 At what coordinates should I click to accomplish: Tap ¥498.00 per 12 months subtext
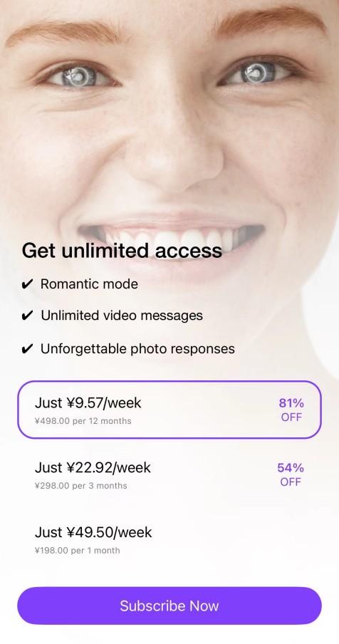(83, 421)
